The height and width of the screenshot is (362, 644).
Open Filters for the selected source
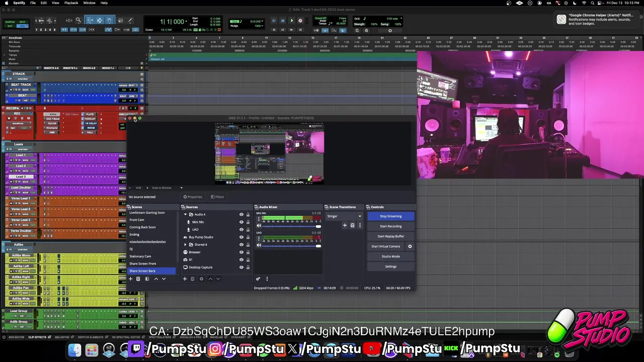217,197
